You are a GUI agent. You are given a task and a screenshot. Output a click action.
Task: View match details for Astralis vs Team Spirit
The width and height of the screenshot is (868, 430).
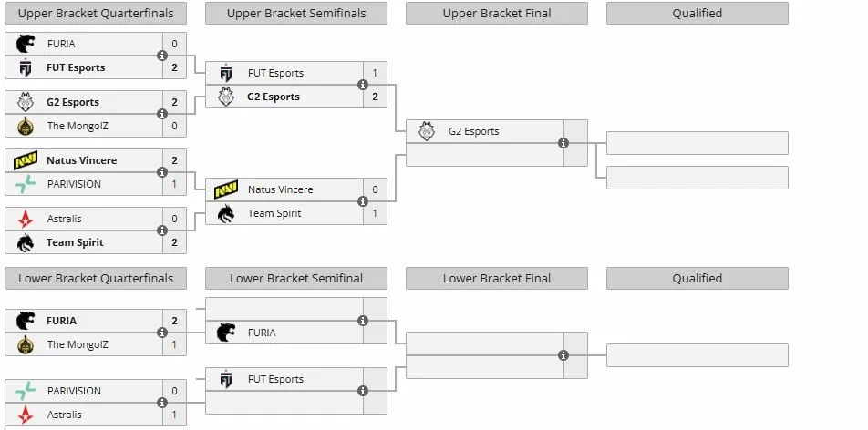162,230
